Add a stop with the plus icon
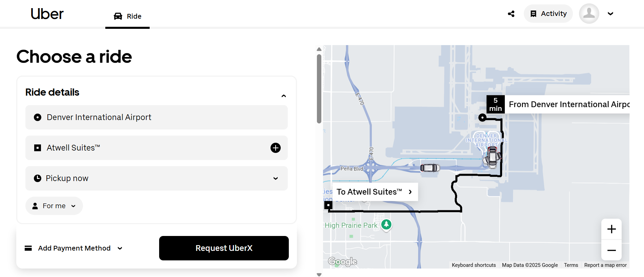 pyautogui.click(x=275, y=148)
